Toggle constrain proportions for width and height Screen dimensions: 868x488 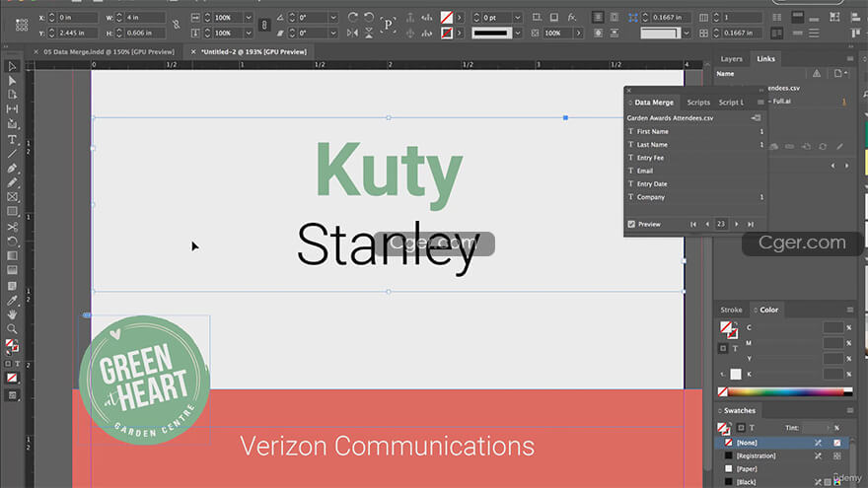(x=176, y=25)
